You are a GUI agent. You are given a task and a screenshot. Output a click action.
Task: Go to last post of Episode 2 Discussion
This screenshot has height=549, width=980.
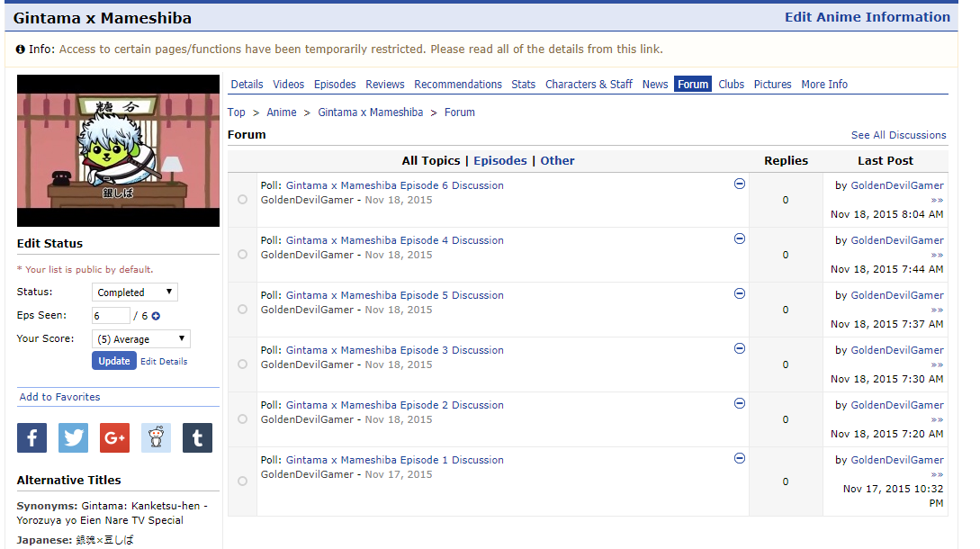[x=937, y=421]
